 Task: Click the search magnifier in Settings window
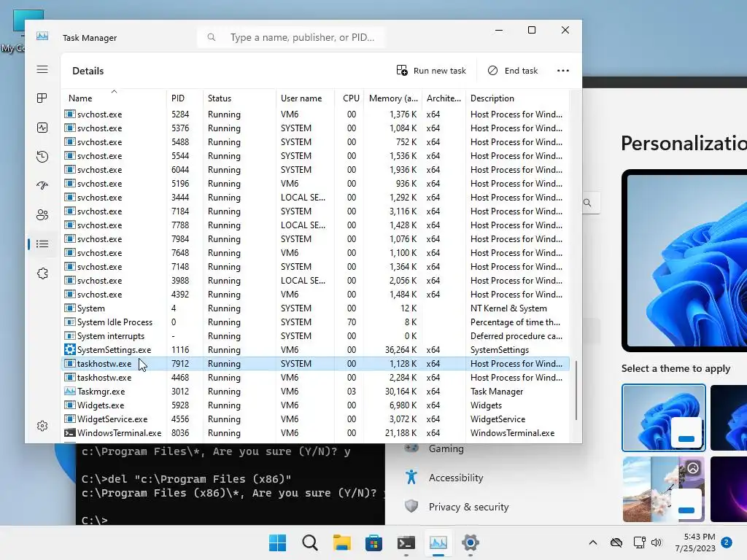coord(587,203)
